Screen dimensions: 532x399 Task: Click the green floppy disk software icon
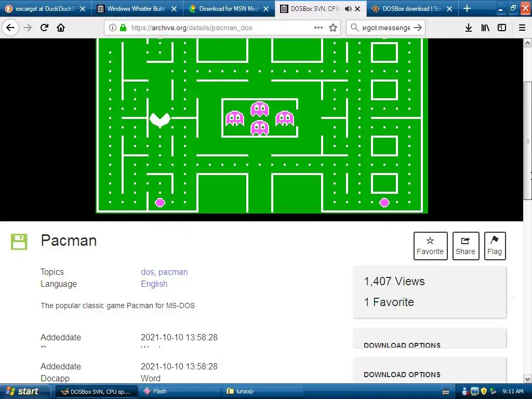click(19, 242)
